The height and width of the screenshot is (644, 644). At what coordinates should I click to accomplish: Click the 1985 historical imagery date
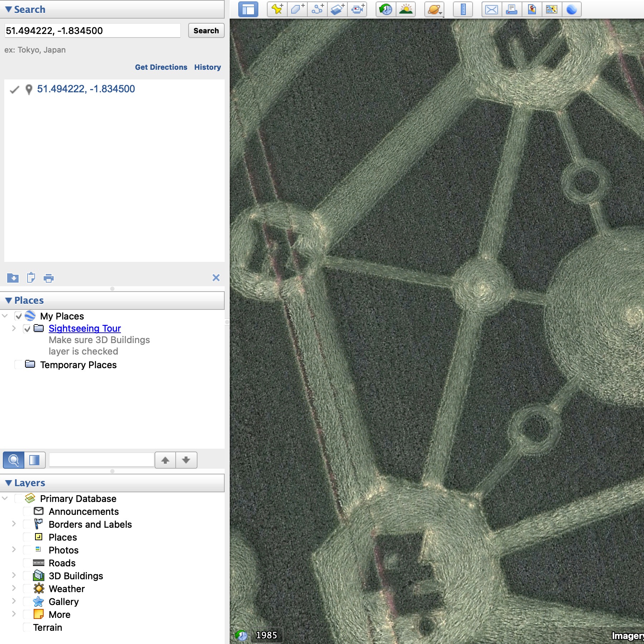(267, 635)
